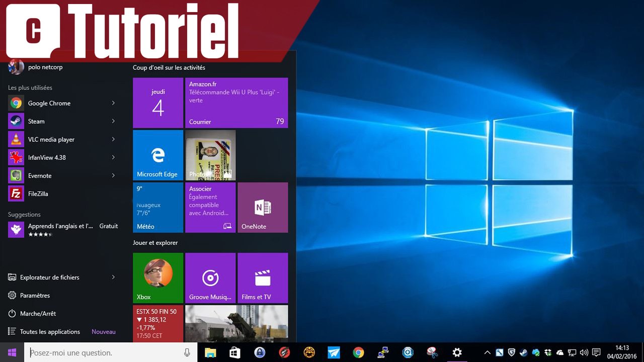
Task: Open the Courrier mail tile
Action: [x=236, y=103]
